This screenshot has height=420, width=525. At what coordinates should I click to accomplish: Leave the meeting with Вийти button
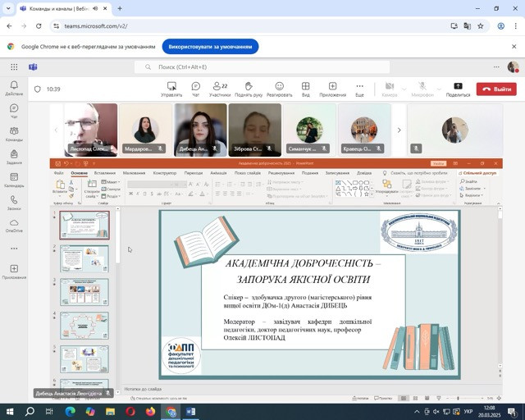coord(498,89)
